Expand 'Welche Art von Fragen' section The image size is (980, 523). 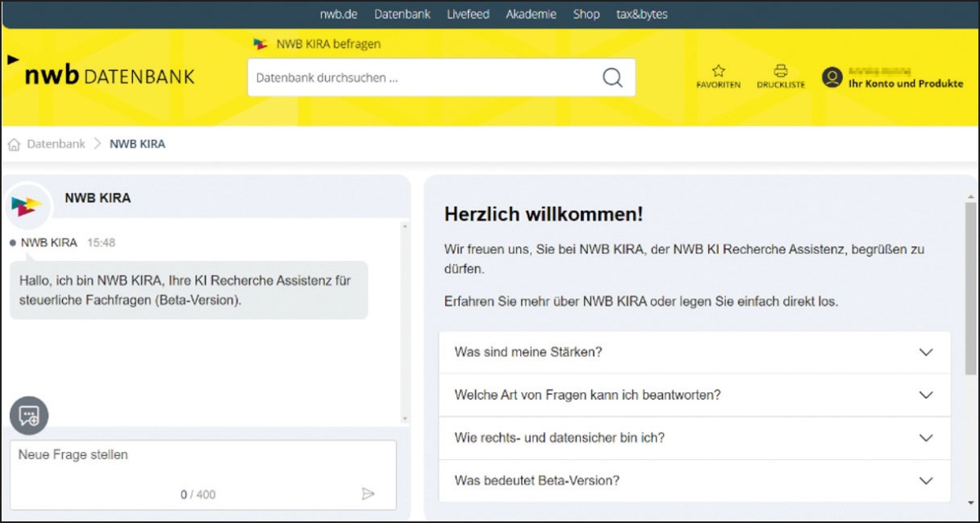click(x=925, y=395)
